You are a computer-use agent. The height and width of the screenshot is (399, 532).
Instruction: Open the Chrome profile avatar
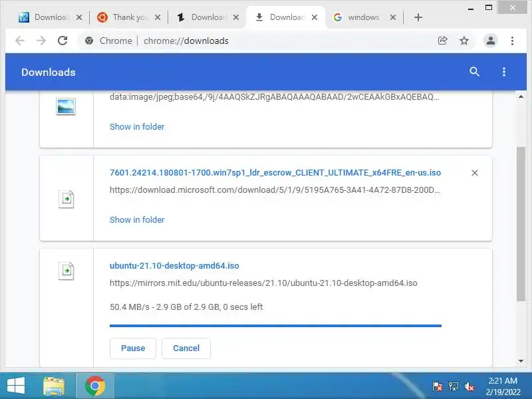490,41
